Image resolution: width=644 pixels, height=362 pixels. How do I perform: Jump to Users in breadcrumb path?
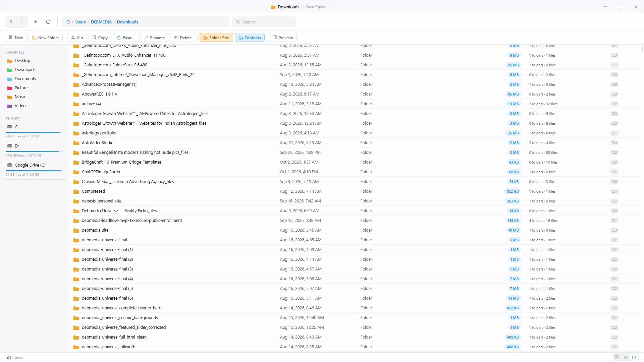80,22
